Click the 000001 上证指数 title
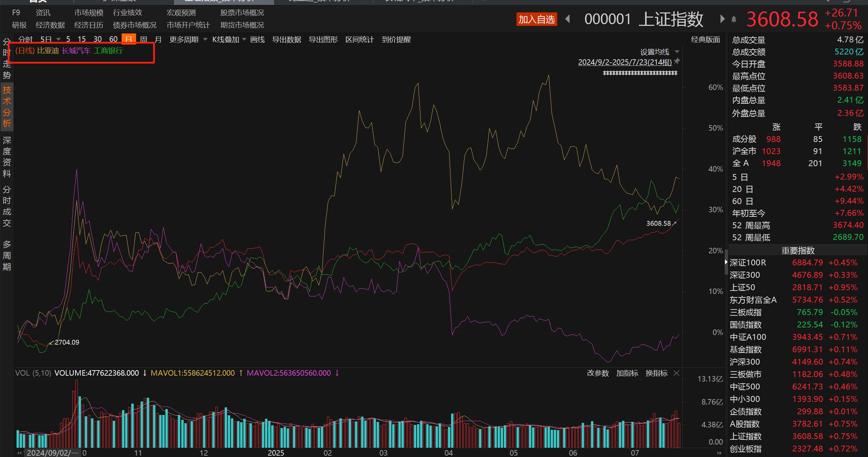Image resolution: width=868 pixels, height=457 pixels. click(644, 19)
